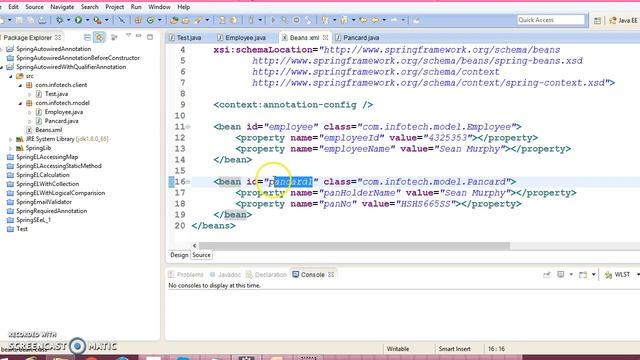
Task: Select Beans.xml in Package Explorer
Action: tap(49, 130)
